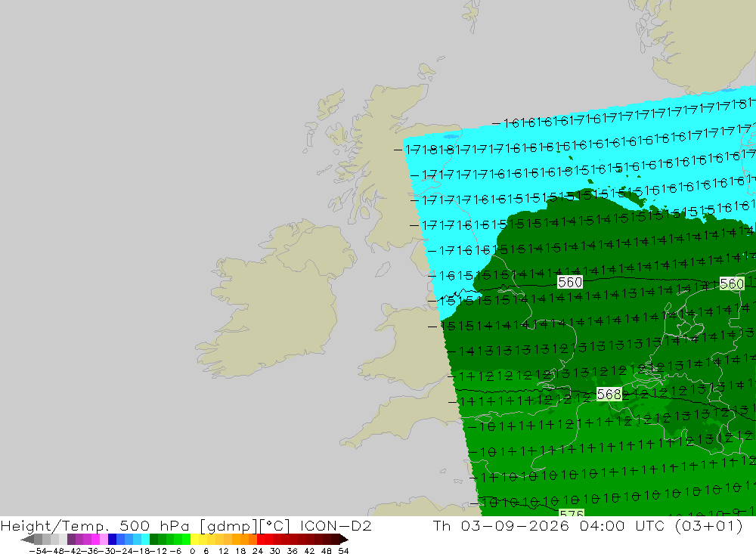Select the dark purple swatch above -42
756x554 pixels.
[x=71, y=540]
